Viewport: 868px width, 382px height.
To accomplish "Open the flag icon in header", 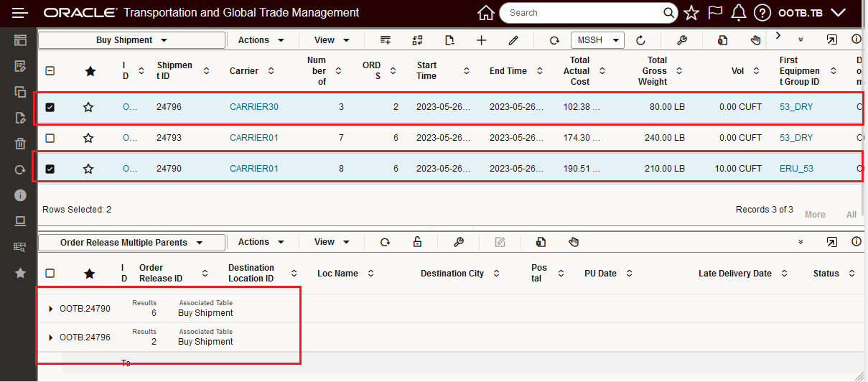I will pyautogui.click(x=715, y=13).
